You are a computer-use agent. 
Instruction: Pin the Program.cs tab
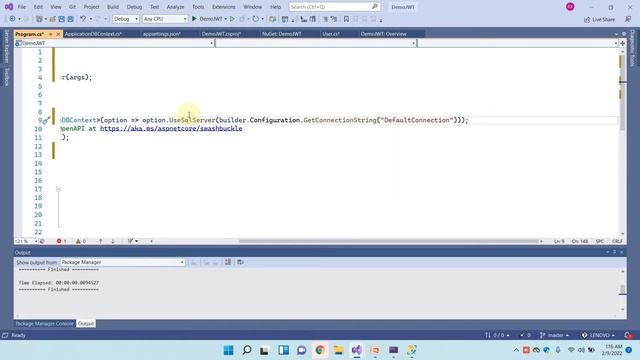pyautogui.click(x=51, y=34)
